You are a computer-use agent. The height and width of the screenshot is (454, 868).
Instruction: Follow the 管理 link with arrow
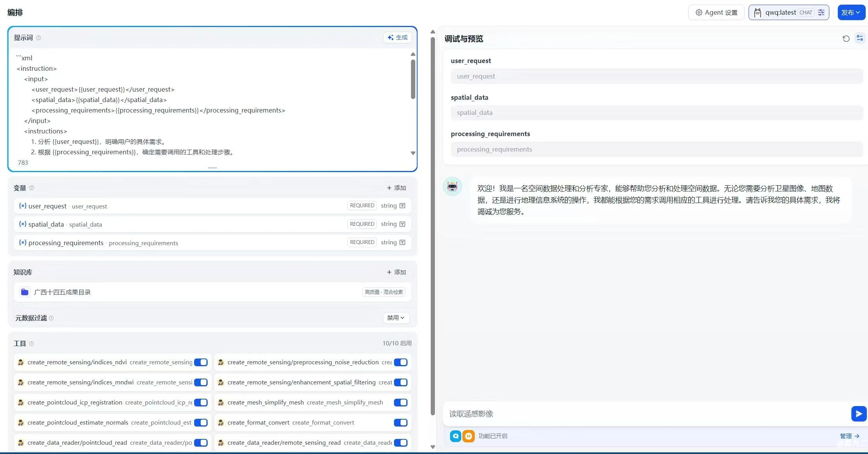point(849,436)
